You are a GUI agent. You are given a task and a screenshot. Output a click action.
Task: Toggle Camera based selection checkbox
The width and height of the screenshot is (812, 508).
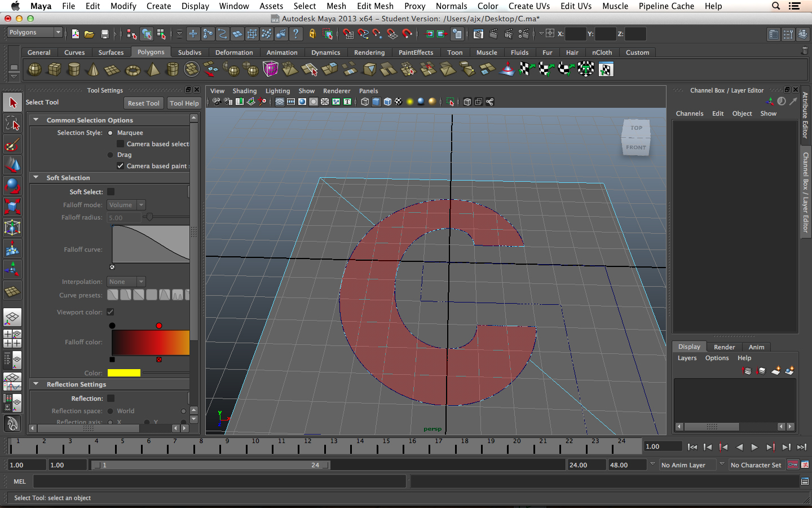pos(120,144)
